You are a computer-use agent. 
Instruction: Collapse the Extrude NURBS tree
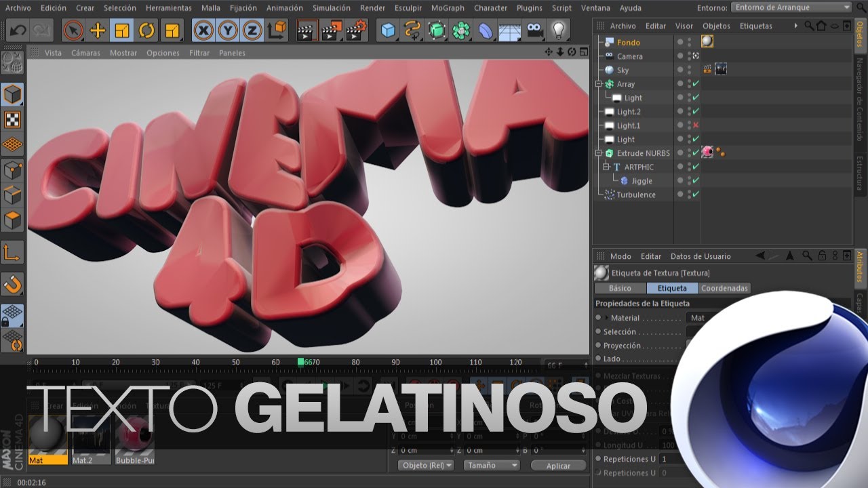point(599,153)
